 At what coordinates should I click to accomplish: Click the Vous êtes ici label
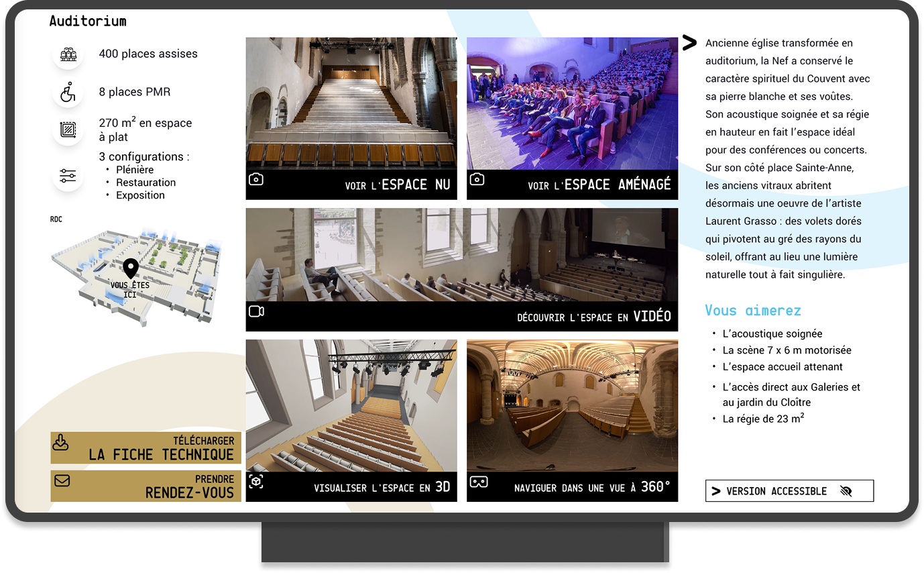130,290
